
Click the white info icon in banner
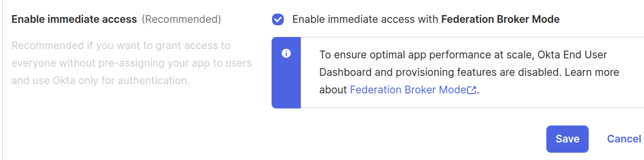286,53
